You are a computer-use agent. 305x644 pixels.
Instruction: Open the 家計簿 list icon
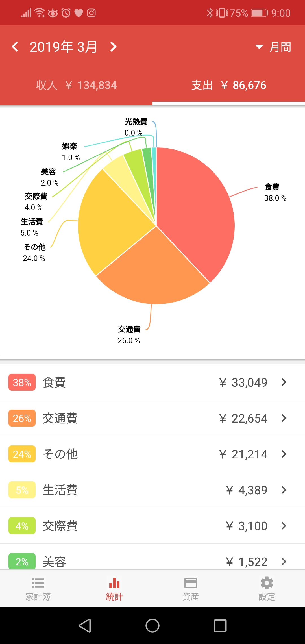[38, 583]
